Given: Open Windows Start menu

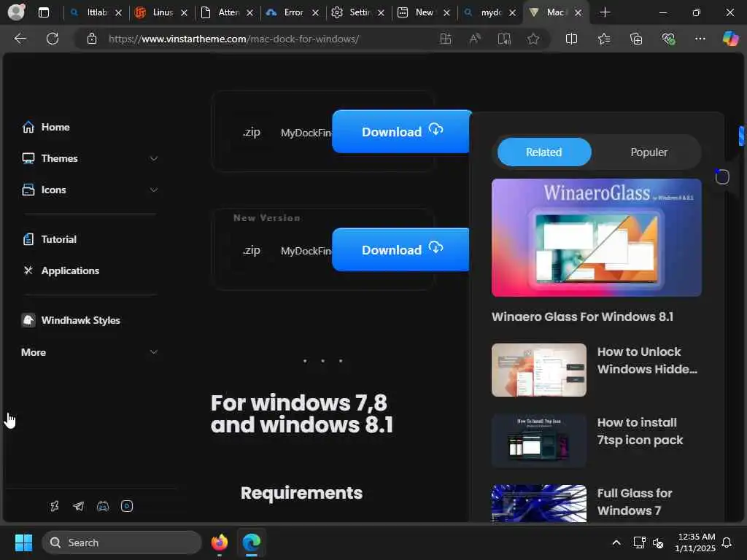Looking at the screenshot, I should coord(23,542).
